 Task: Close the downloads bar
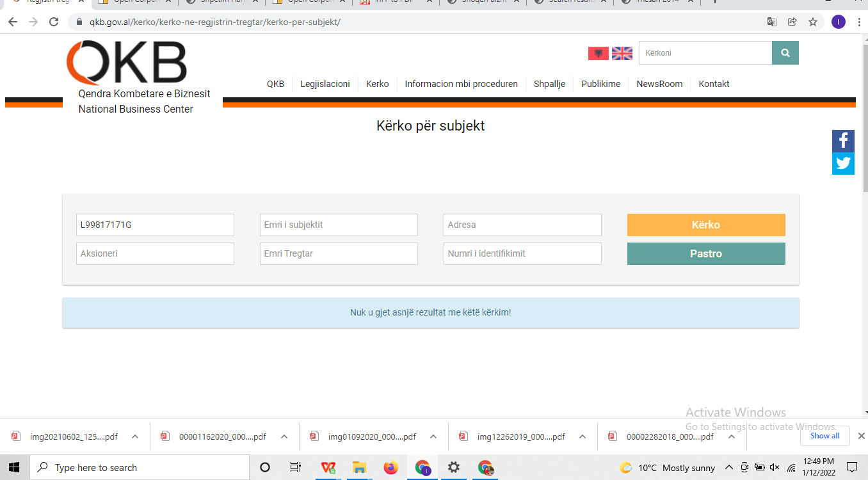(x=861, y=436)
